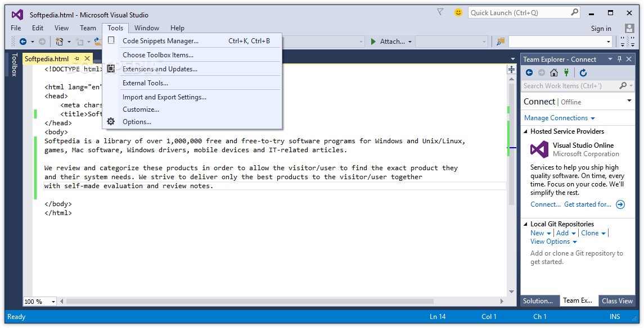
Task: Open the Help menu
Action: [177, 28]
